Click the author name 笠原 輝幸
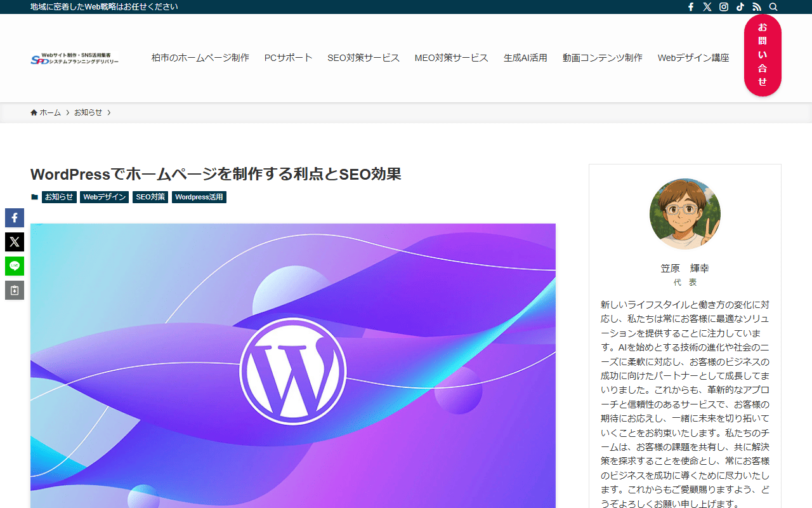This screenshot has height=508, width=812. click(x=685, y=269)
